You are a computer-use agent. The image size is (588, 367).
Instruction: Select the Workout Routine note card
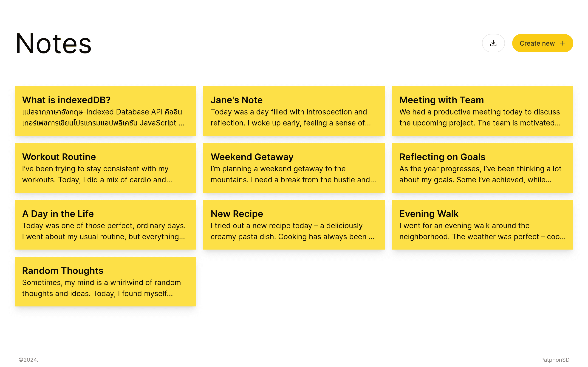105,168
